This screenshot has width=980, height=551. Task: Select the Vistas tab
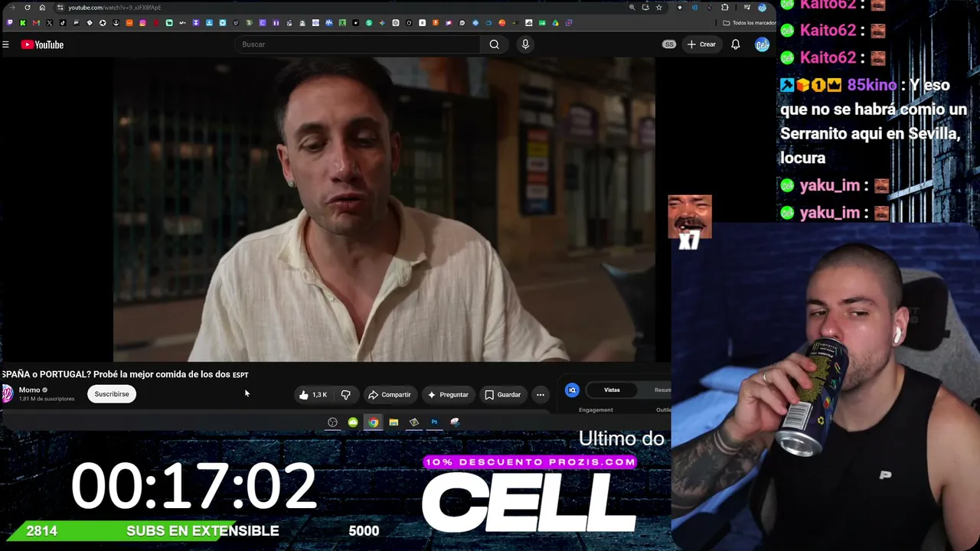pos(612,390)
